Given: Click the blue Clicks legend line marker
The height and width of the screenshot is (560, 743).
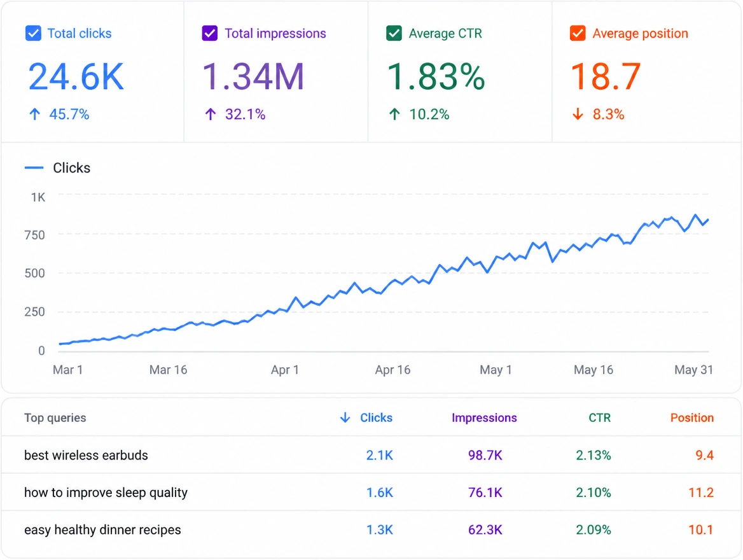Looking at the screenshot, I should [34, 168].
